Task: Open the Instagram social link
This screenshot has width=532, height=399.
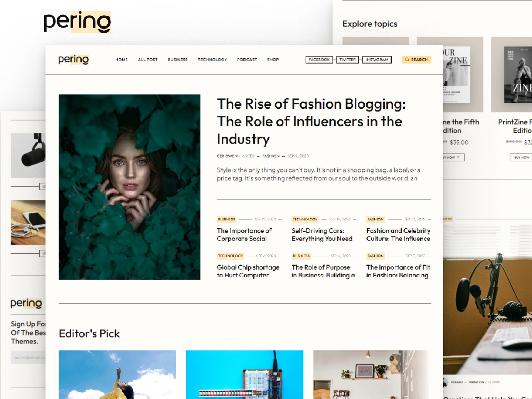Action: point(377,60)
